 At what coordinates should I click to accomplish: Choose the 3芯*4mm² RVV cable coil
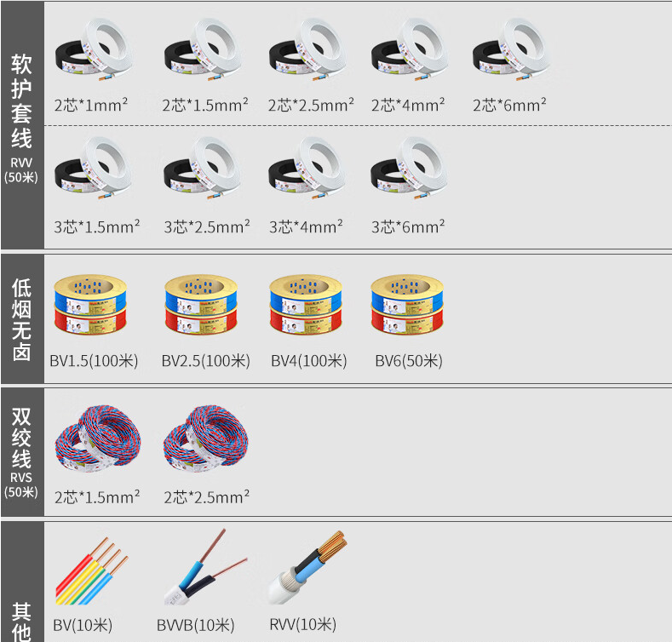[x=307, y=169]
